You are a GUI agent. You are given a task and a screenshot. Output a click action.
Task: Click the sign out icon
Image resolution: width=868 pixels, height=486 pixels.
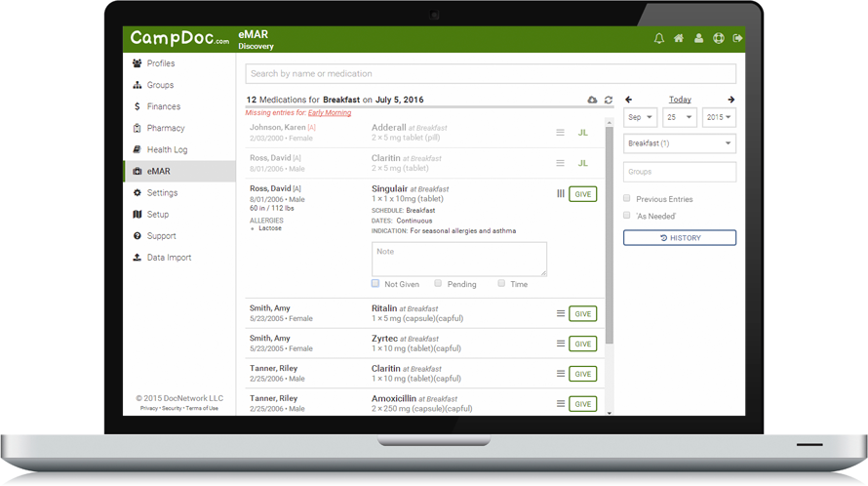[737, 38]
